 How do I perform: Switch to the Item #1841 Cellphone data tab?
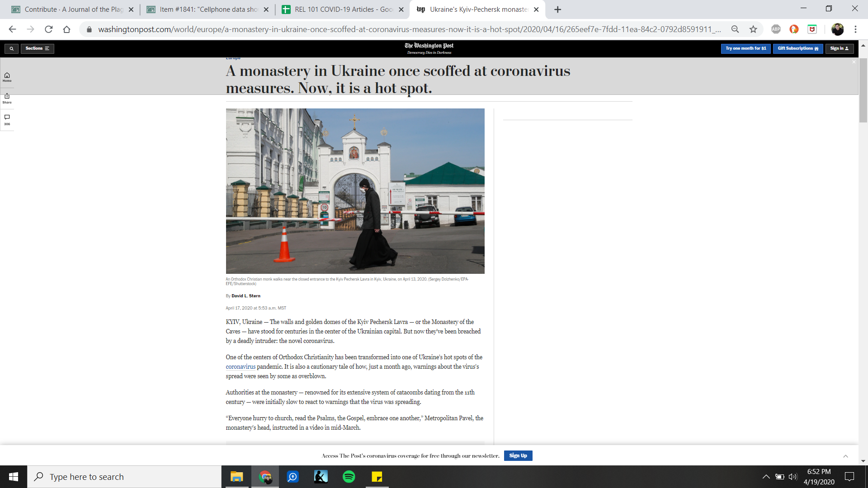208,9
